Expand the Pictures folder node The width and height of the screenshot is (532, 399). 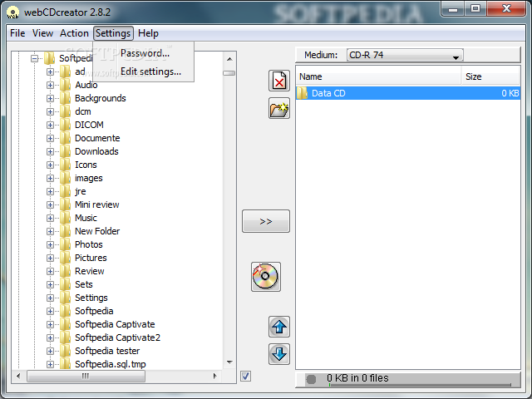pos(50,258)
